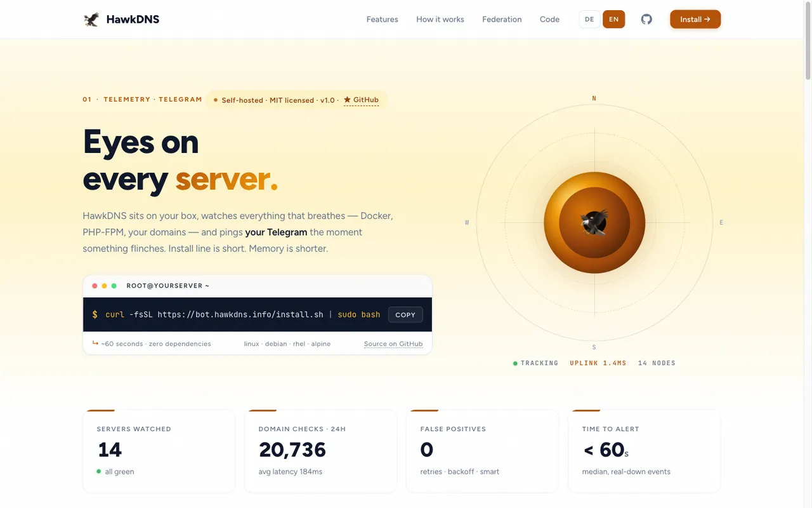Viewport: 812px width, 508px height.
Task: Click 'linux · debian · rhel · alpine' text
Action: (x=287, y=344)
